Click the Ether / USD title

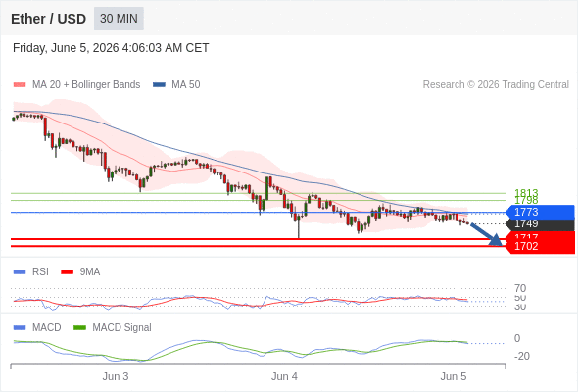pyautogui.click(x=48, y=19)
